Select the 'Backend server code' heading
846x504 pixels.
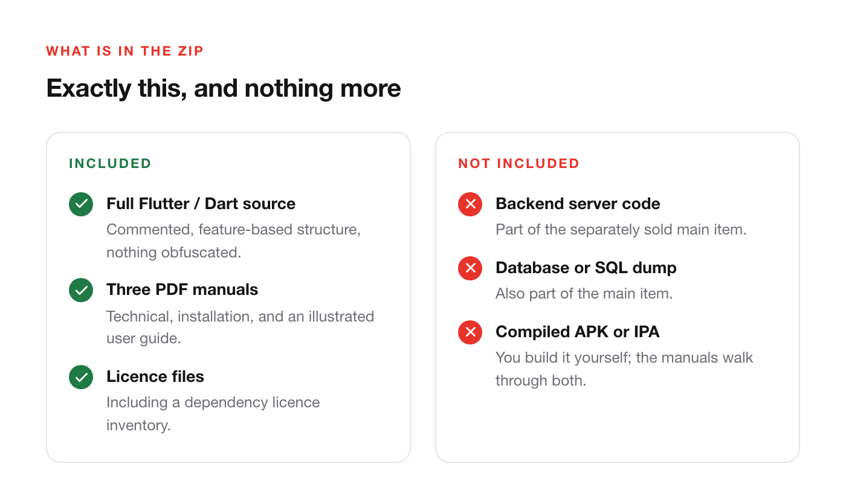point(578,204)
